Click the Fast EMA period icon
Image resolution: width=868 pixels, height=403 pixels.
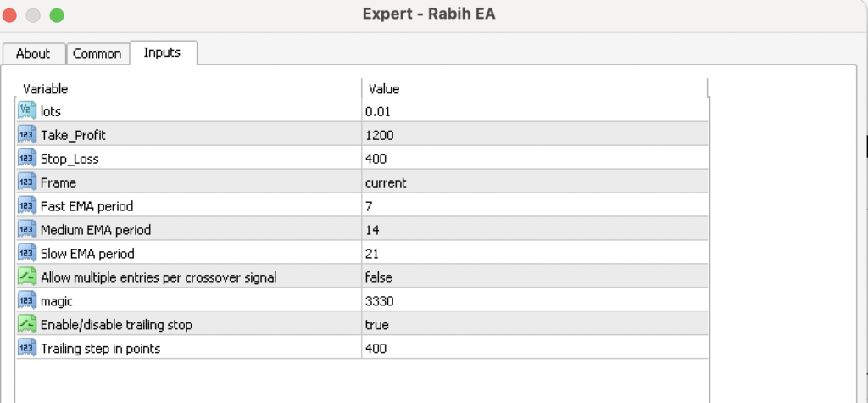25,206
